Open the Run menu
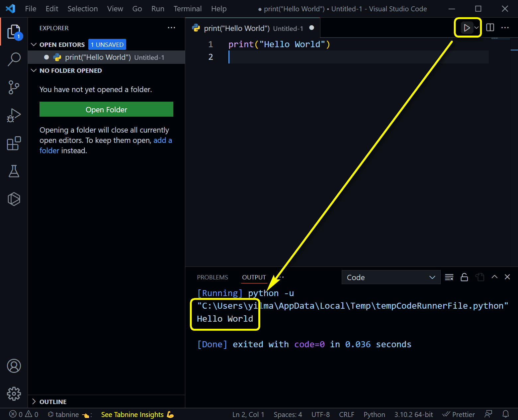 pos(158,9)
